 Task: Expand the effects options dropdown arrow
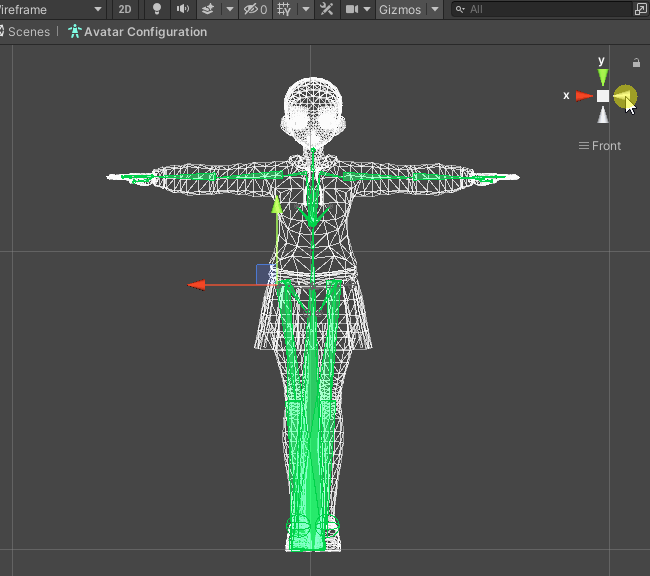pos(230,9)
